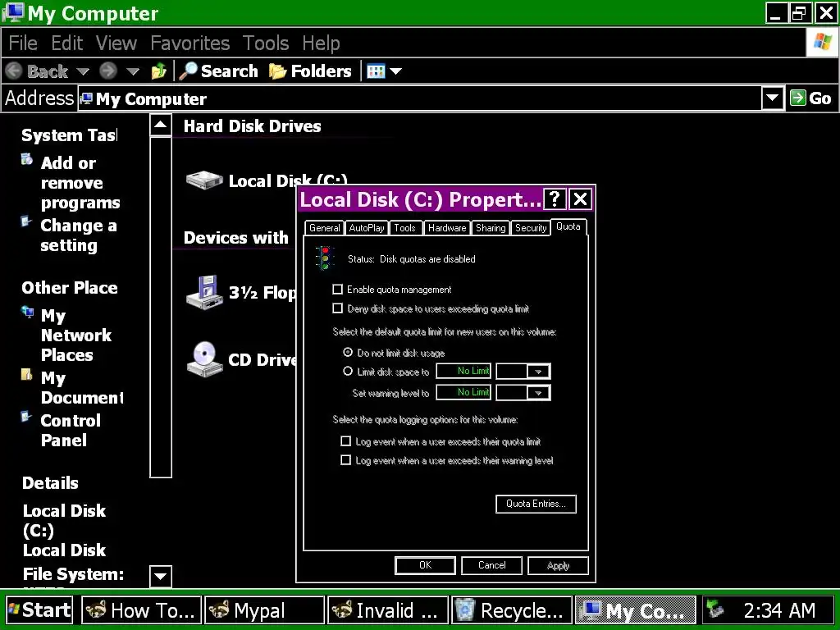
Task: Open the Back history dropdown arrow
Action: (x=83, y=71)
